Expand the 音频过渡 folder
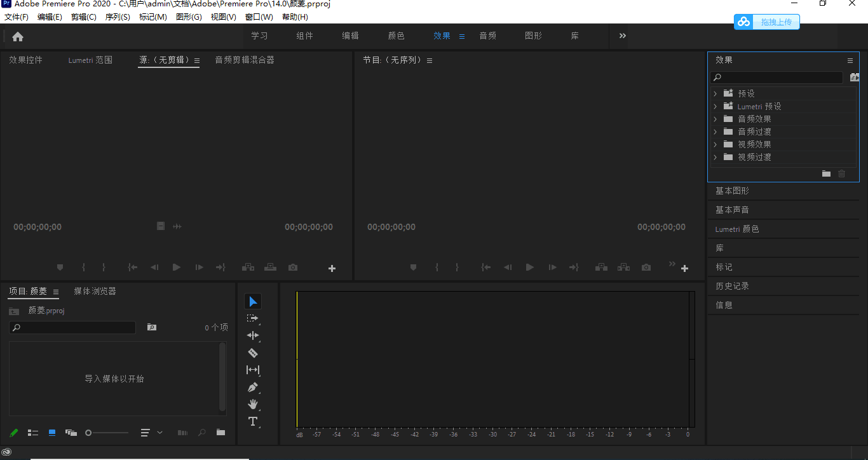 point(715,132)
